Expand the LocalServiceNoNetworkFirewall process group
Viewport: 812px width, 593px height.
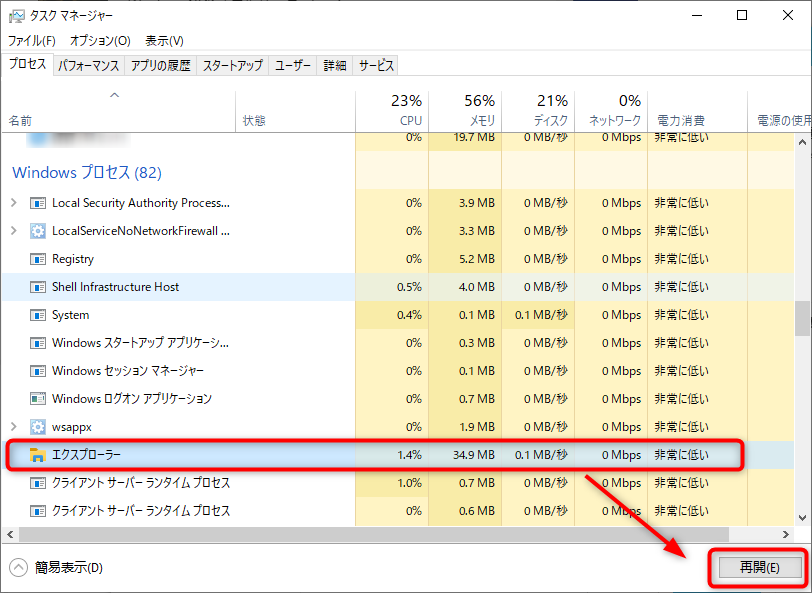(x=13, y=231)
